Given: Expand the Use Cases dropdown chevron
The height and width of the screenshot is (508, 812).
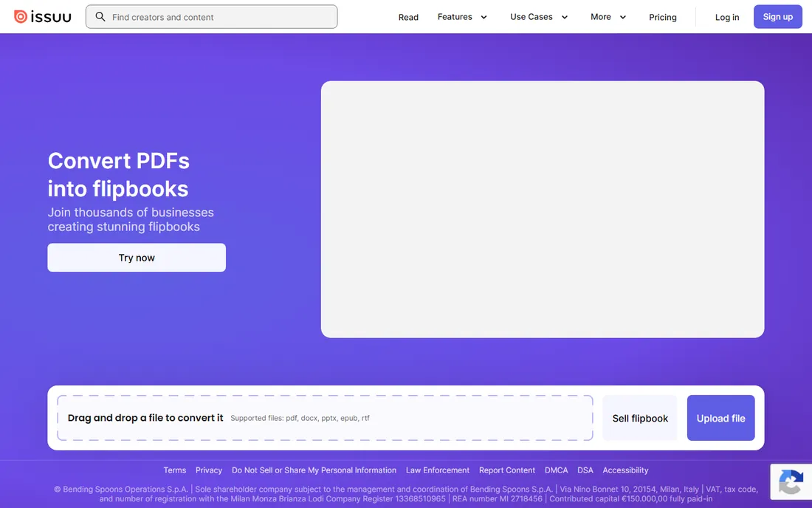Looking at the screenshot, I should [565, 17].
